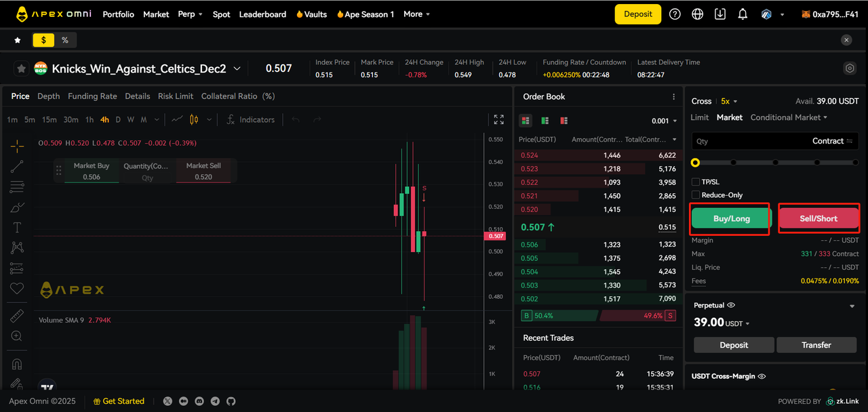Viewport: 868px width, 412px height.
Task: Click the help question mark icon
Action: click(675, 14)
